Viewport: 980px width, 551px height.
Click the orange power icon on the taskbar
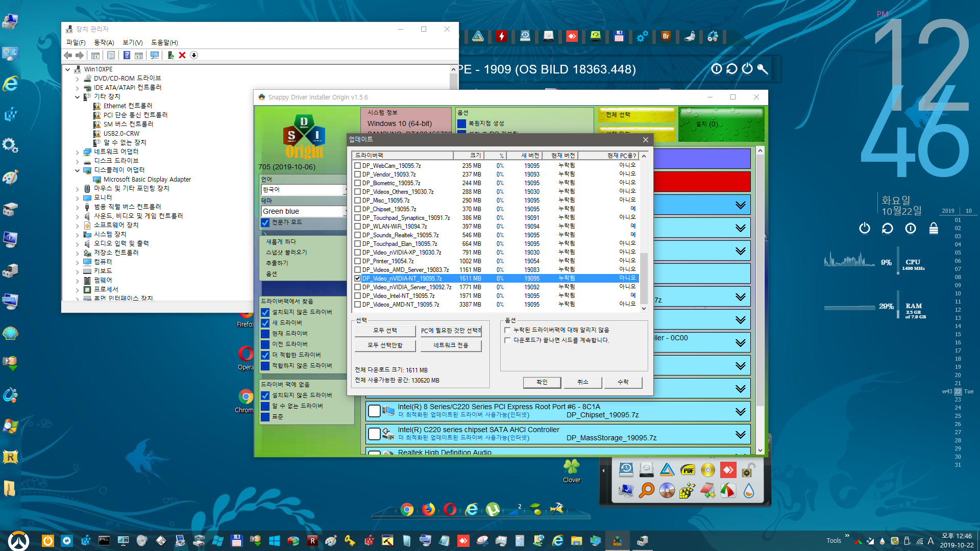pos(47,541)
